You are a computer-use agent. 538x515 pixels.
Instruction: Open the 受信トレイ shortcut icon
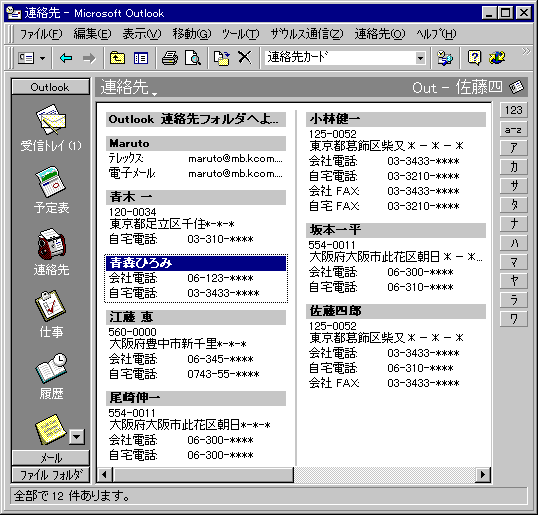point(51,120)
